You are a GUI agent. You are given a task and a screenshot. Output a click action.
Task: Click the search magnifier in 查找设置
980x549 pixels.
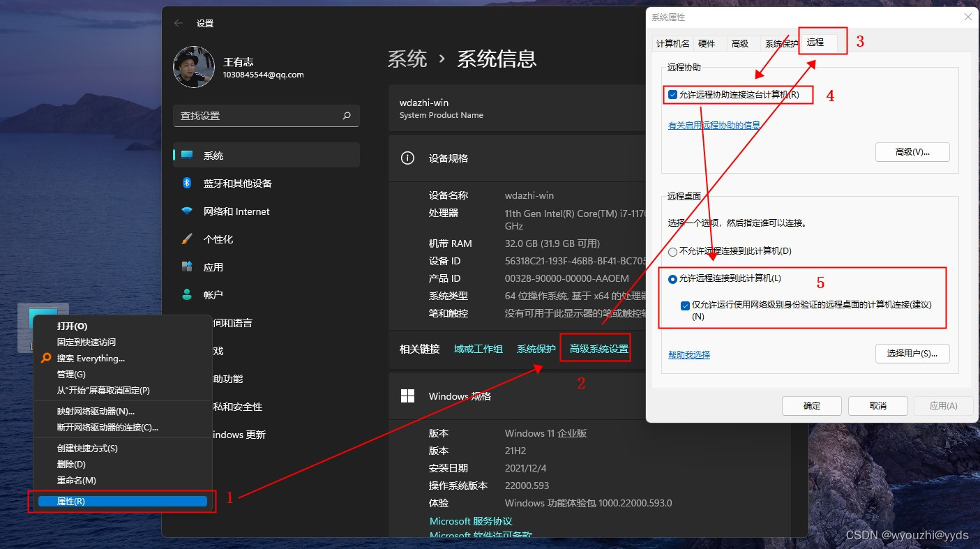click(347, 116)
